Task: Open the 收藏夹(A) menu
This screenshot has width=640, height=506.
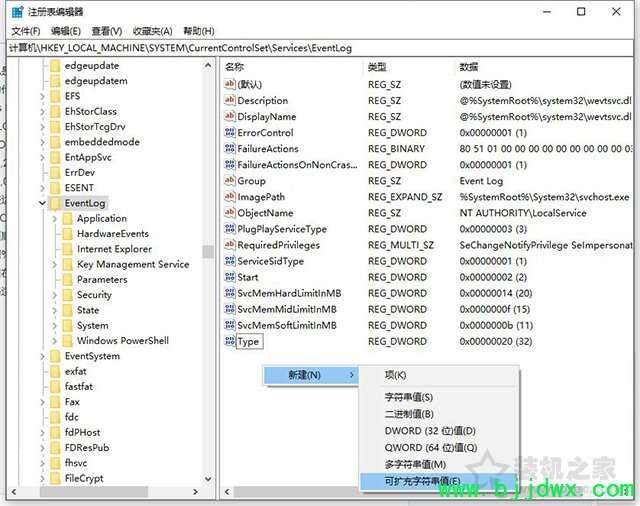Action: (x=153, y=31)
